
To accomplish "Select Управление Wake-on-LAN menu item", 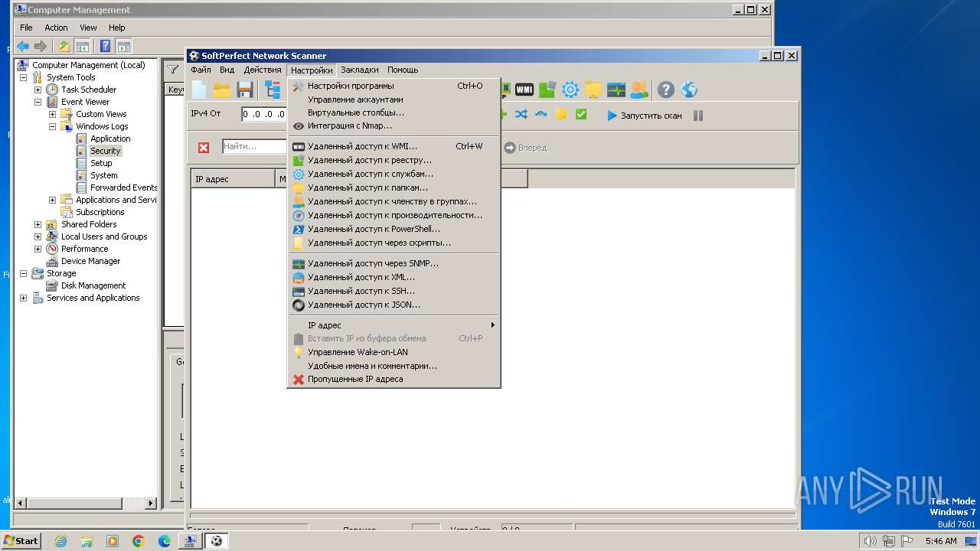I will click(394, 352).
